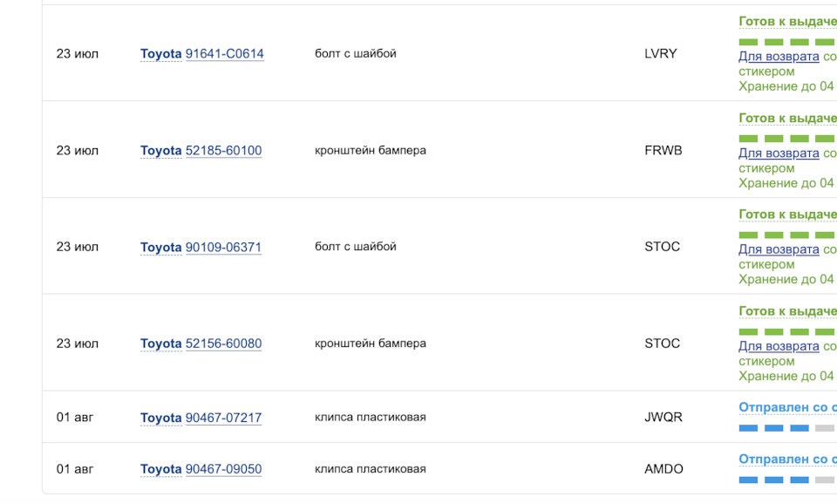Image resolution: width=837 pixels, height=504 pixels.
Task: Click Toyota brand link beside 52185-60100
Action: point(160,151)
